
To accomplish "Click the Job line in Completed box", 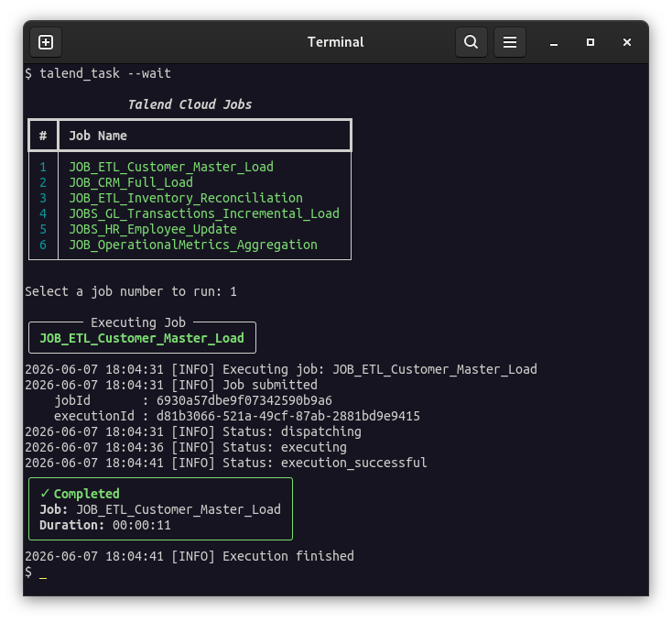I will (160, 509).
